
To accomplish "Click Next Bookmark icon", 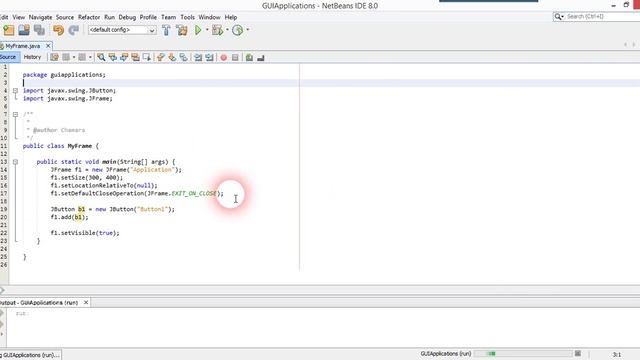I will click(172, 58).
